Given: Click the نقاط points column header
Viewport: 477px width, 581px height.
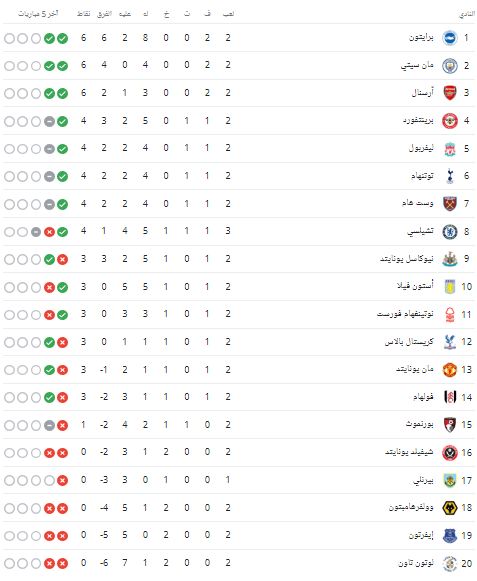Looking at the screenshot, I should [83, 14].
